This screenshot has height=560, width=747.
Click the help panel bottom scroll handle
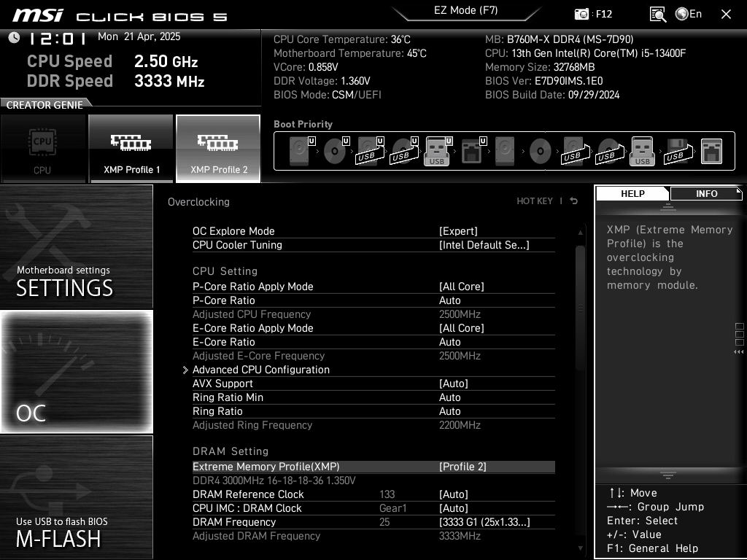coord(668,475)
